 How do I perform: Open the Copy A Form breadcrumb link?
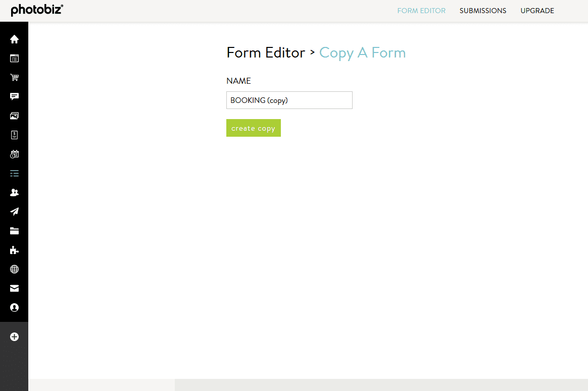coord(362,52)
